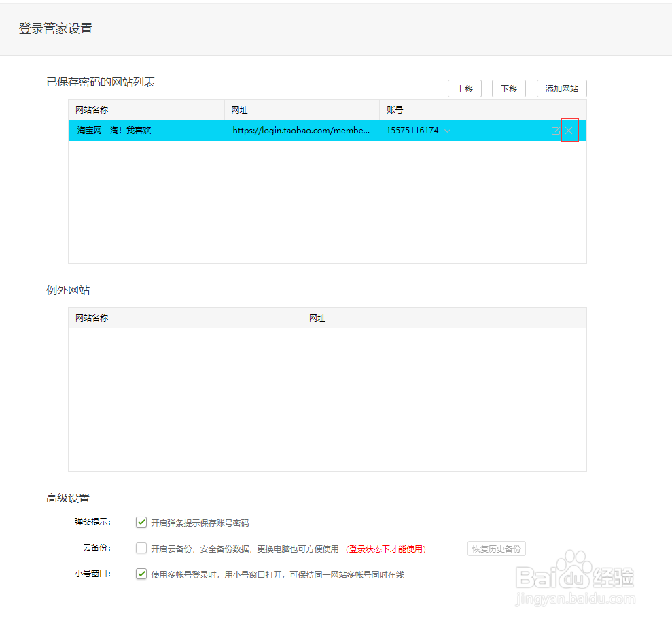The height and width of the screenshot is (622, 672).
Task: Click the 登录管家设置 page title
Action: pos(56,29)
